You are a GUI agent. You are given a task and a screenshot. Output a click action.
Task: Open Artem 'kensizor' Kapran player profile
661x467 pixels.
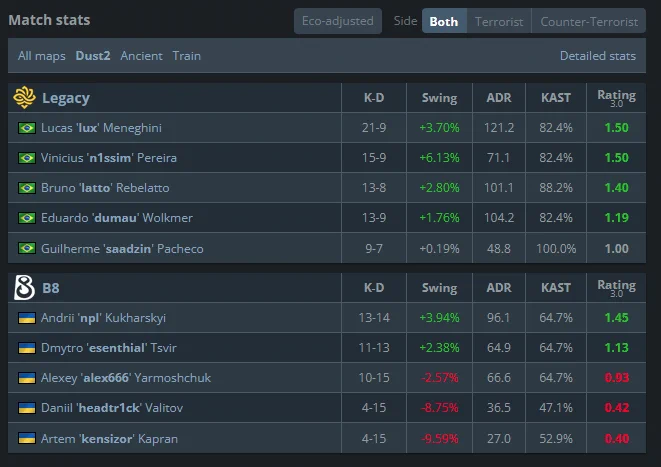pyautogui.click(x=109, y=439)
